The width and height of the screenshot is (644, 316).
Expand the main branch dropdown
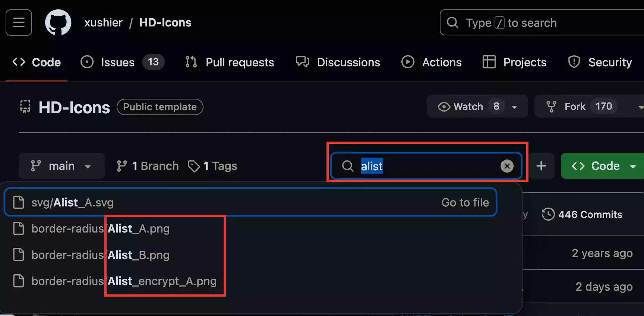coord(61,166)
